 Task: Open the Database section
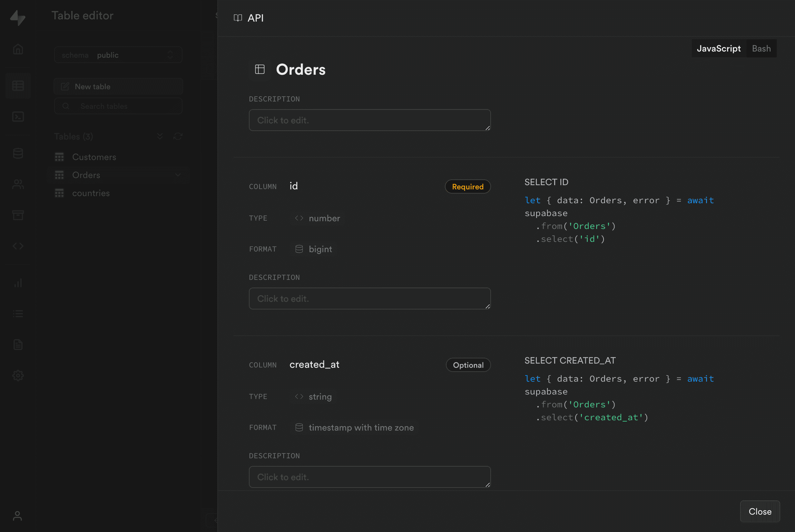point(18,153)
